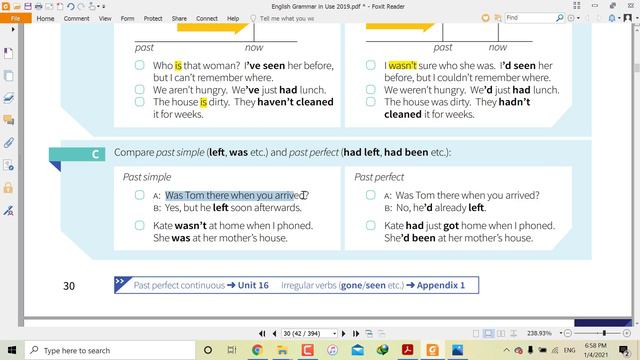640x360 pixels.
Task: Tick the checkbox beside 'The house is dirty'
Action: coord(140,101)
